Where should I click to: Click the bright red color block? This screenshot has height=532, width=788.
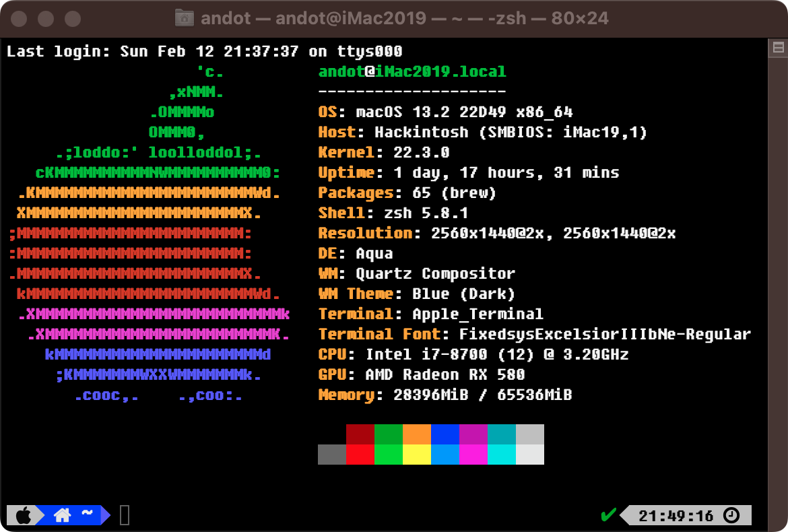click(360, 455)
